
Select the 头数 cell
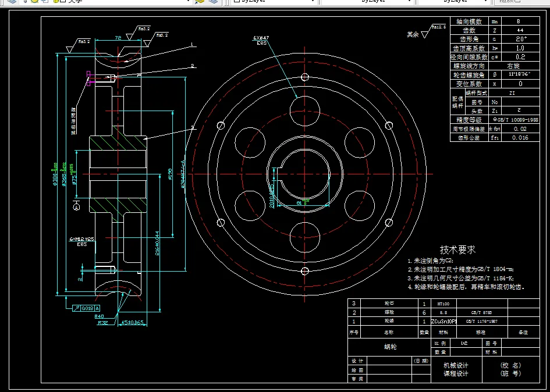point(477,111)
